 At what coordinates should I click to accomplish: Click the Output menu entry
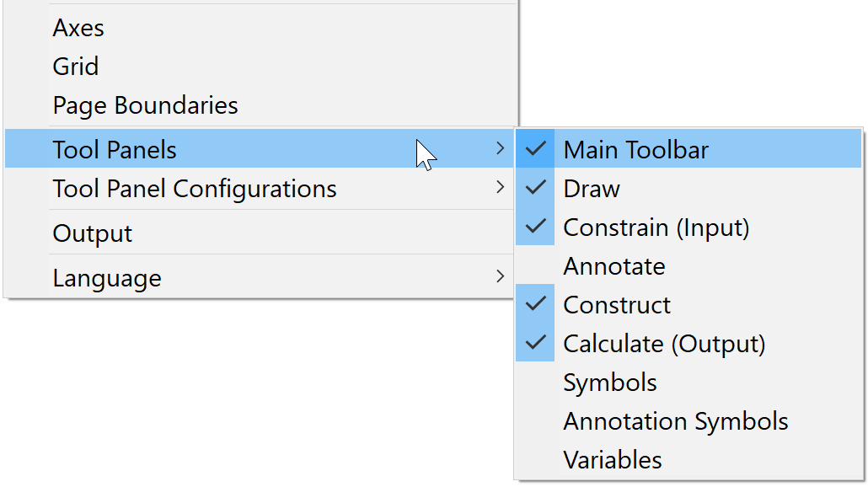93,233
